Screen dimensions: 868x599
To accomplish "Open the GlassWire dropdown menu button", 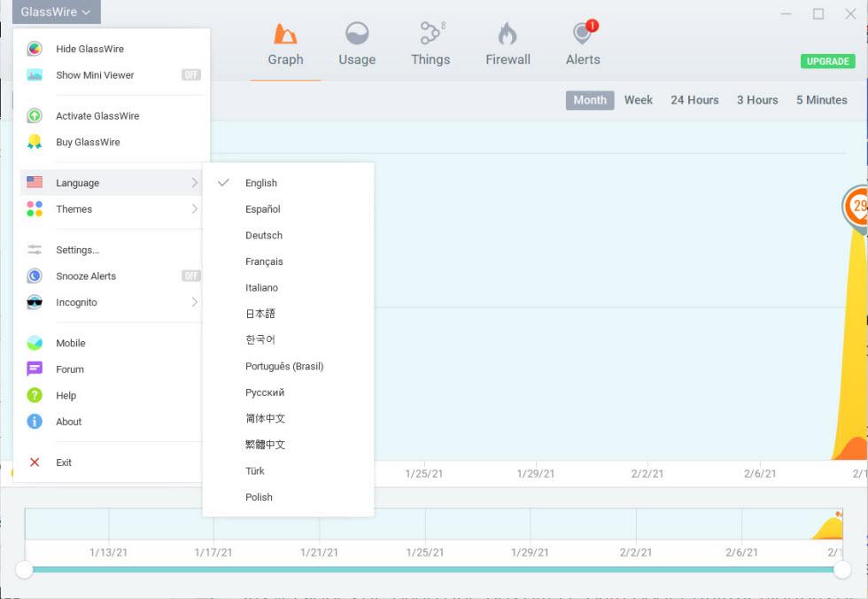I will click(57, 12).
